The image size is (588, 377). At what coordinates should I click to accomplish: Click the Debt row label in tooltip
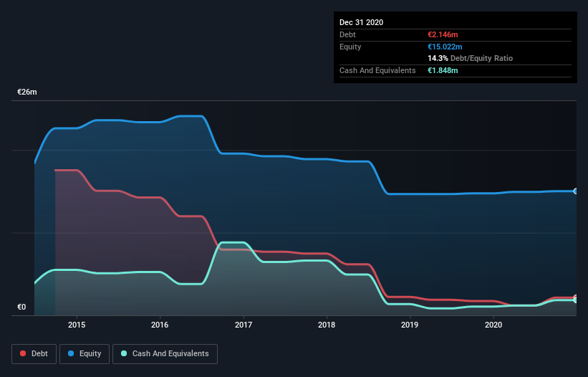tap(347, 34)
